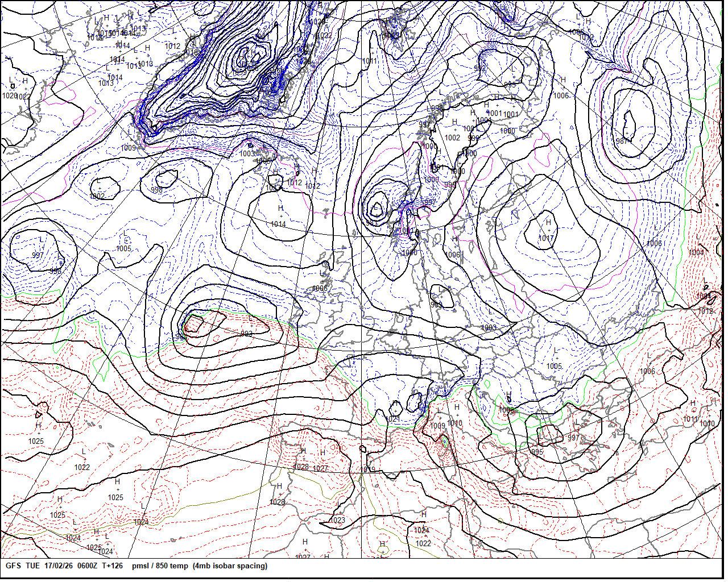Viewport: 728px width, 582px height.
Task: Click the 4mb isobar spacing note
Action: pos(230,566)
